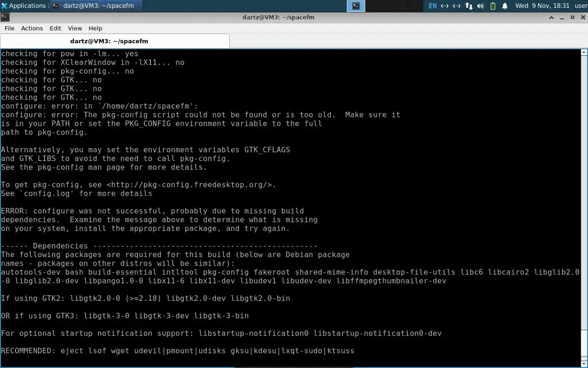The height and width of the screenshot is (368, 588).
Task: Click the terminal window menu icon in title bar
Action: point(5,17)
